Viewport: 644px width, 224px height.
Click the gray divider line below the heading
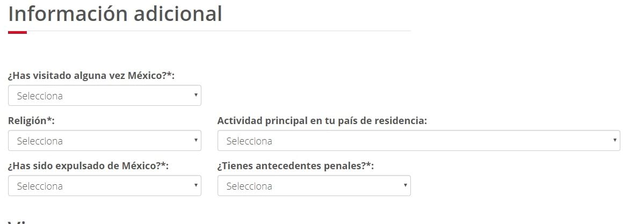coord(215,31)
